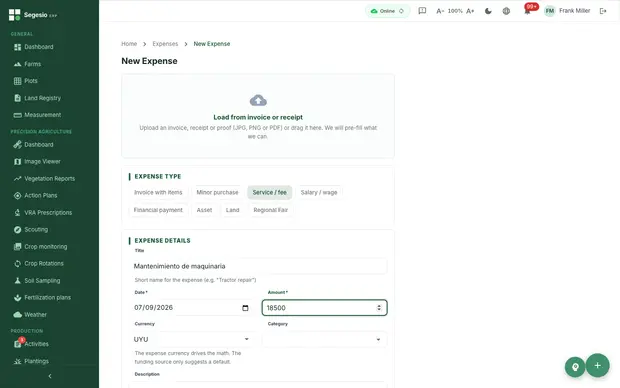Open General Dashboard in the sidebar
The image size is (620, 388).
point(39,47)
